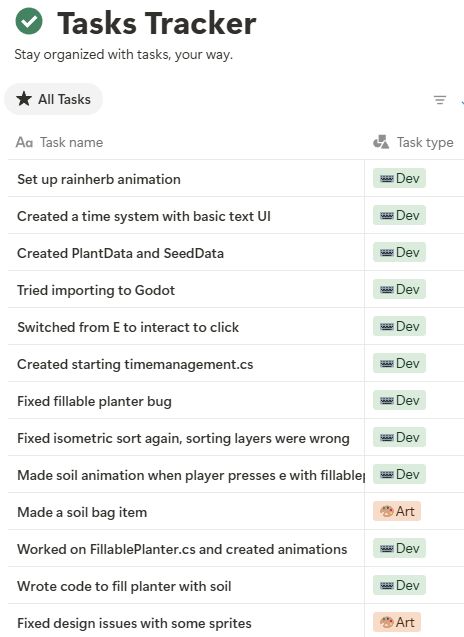Open Created PlantData and SeedData task

[x=120, y=253]
